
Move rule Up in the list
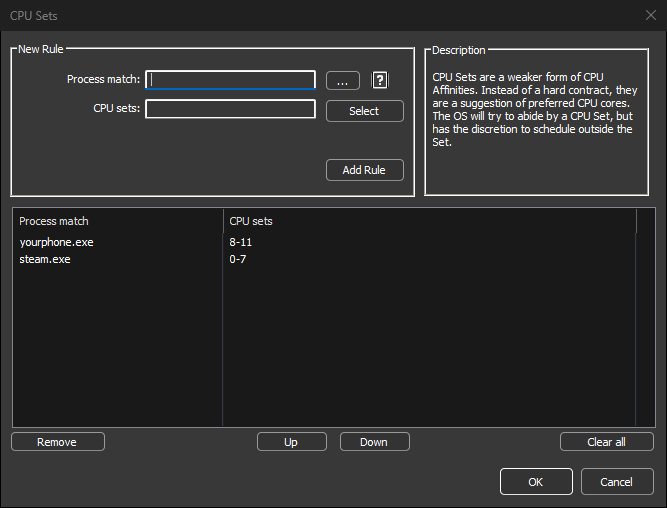pos(292,442)
